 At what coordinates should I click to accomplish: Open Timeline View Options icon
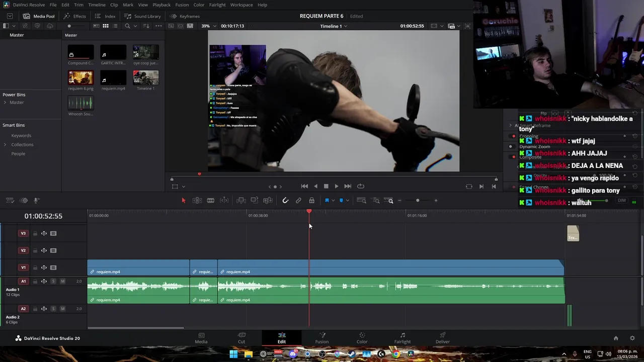point(10,201)
